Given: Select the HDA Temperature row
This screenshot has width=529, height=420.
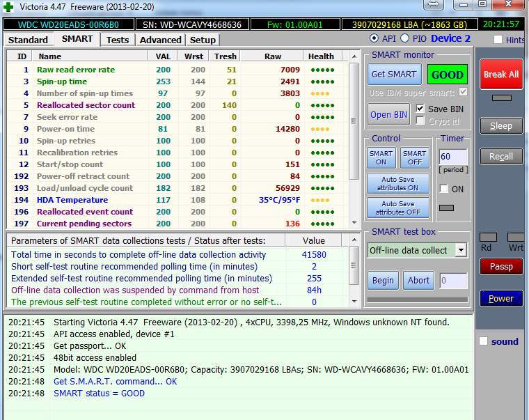Looking at the screenshot, I should pos(177,200).
